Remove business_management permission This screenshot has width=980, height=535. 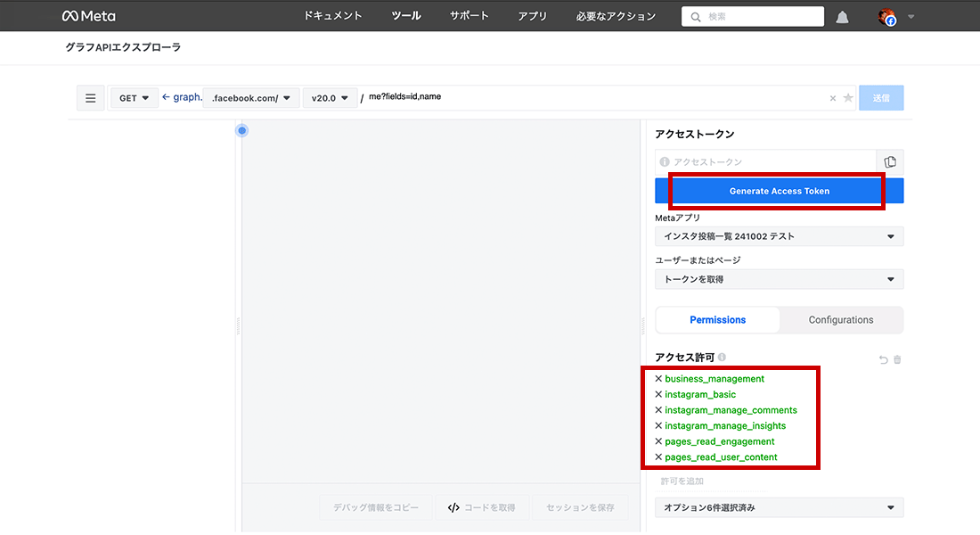click(658, 379)
